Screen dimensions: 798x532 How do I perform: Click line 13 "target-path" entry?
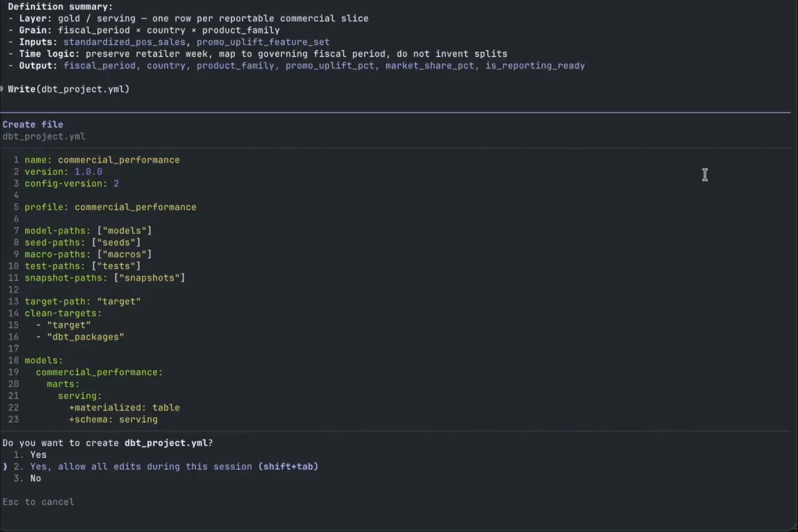[x=83, y=302]
